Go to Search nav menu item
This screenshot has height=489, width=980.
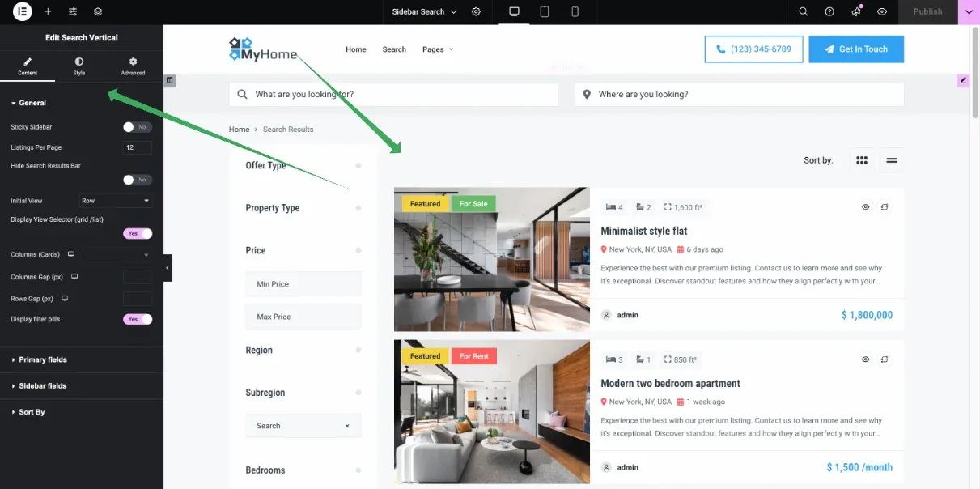click(394, 49)
